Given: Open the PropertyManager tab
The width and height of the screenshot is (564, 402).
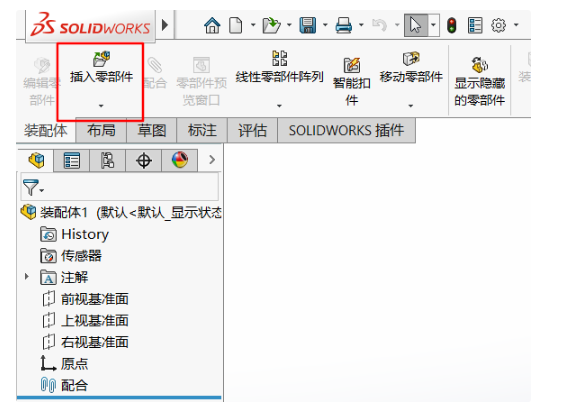Looking at the screenshot, I should click(72, 160).
